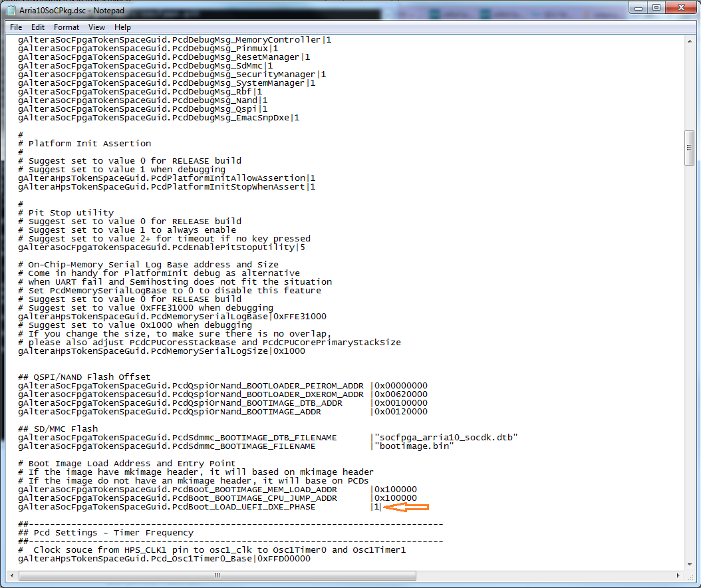Click the 'Pit Stop utility' comment
This screenshot has height=588, width=701.
coord(66,213)
